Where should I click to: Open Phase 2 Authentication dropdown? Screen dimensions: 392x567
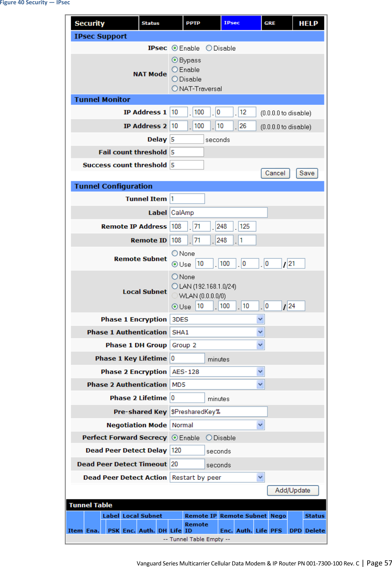tap(217, 384)
